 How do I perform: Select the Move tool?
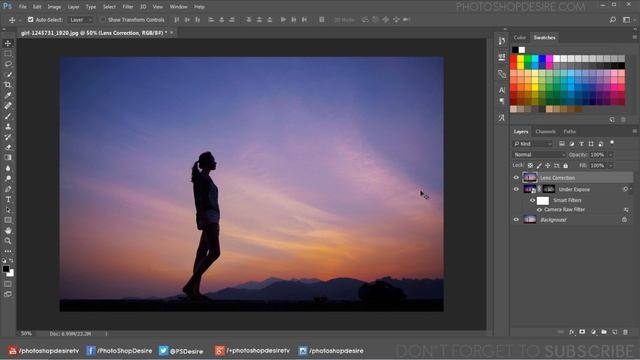(x=8, y=44)
